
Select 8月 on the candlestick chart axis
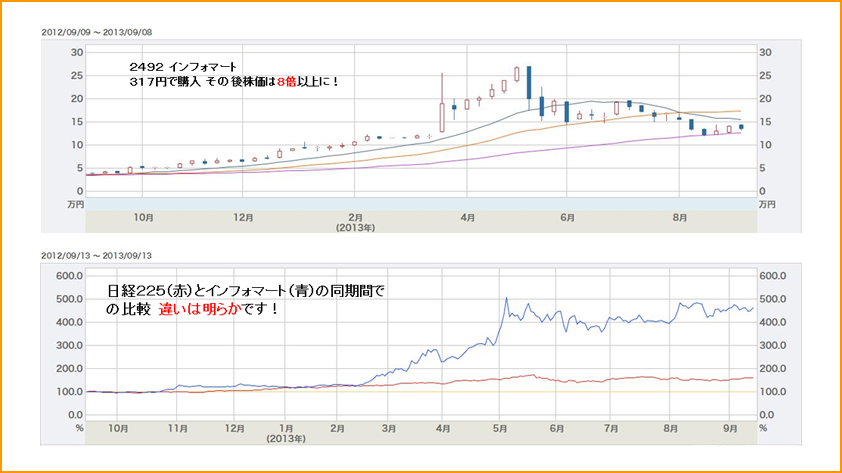click(x=678, y=215)
